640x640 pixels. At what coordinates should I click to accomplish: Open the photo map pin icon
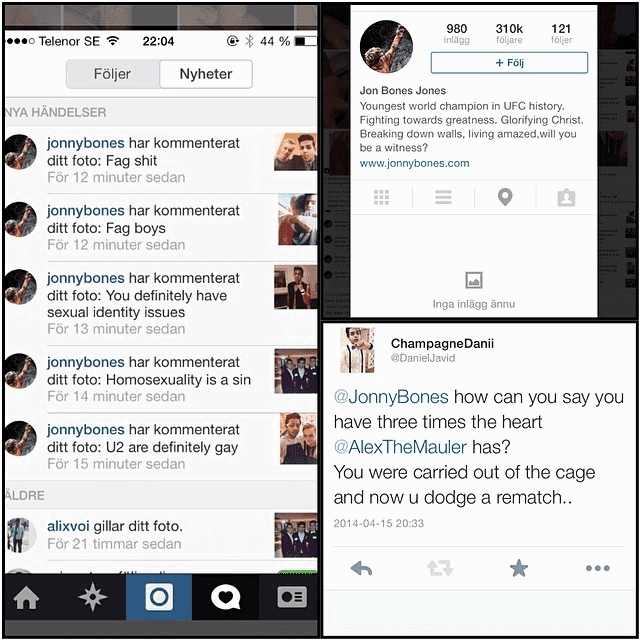505,197
